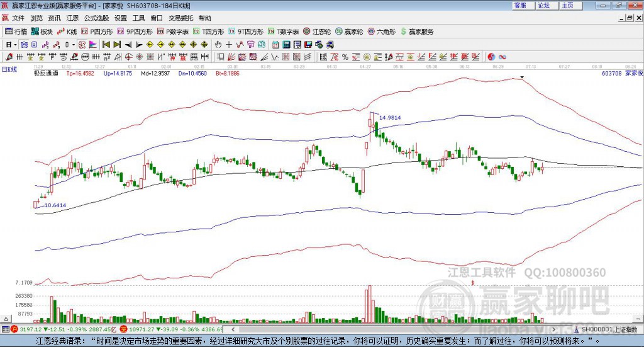The width and height of the screenshot is (644, 347).
Task: Select the Gann fan lines tool
Action: [x=230, y=57]
